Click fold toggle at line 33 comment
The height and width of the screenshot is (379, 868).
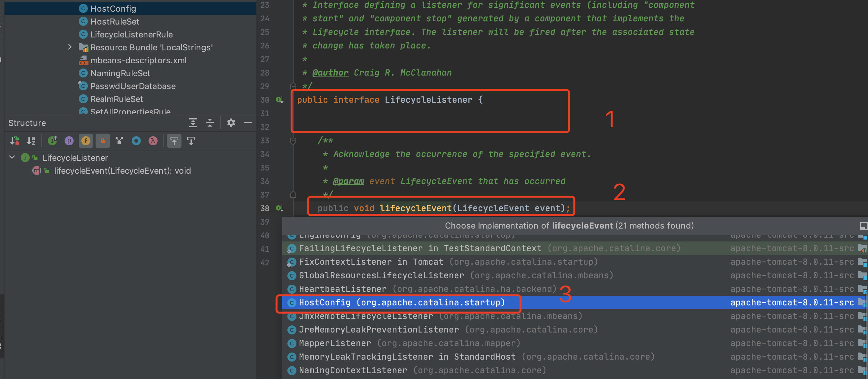point(293,140)
